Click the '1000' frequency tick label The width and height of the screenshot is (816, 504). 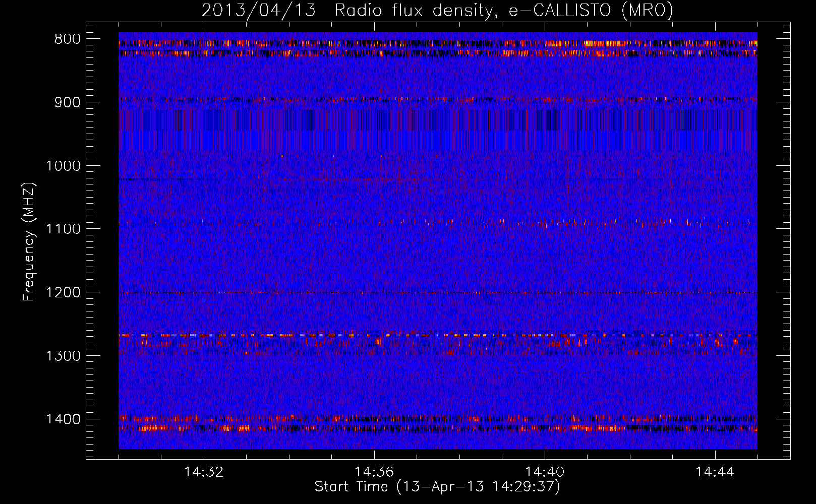(63, 166)
